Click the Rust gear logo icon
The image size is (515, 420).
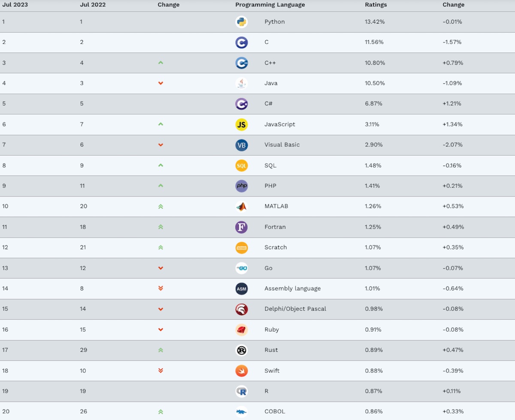(242, 350)
